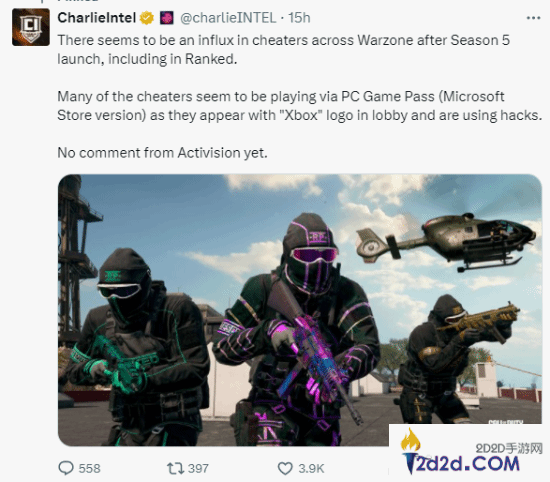Click the PC Game Pass paragraph
The width and height of the screenshot is (550, 482).
[x=300, y=106]
